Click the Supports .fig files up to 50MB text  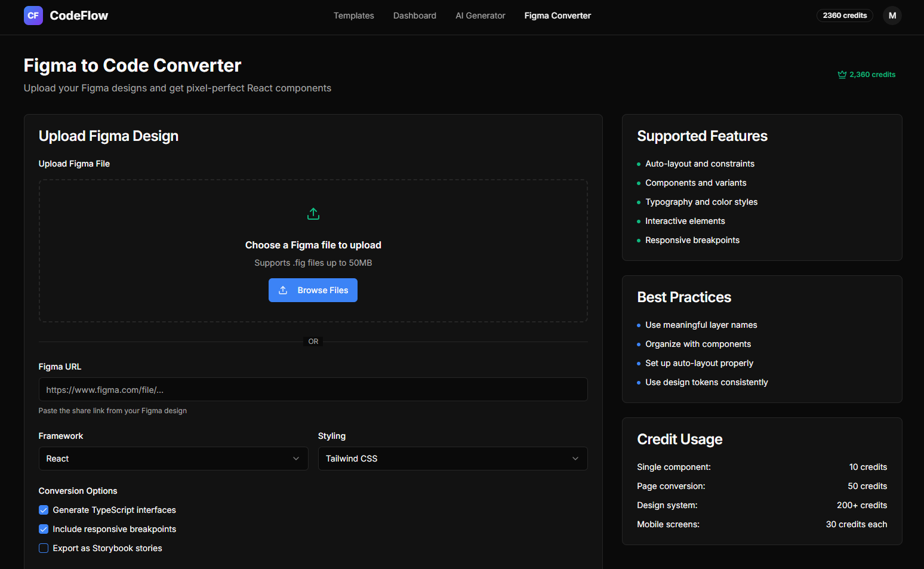click(x=313, y=263)
